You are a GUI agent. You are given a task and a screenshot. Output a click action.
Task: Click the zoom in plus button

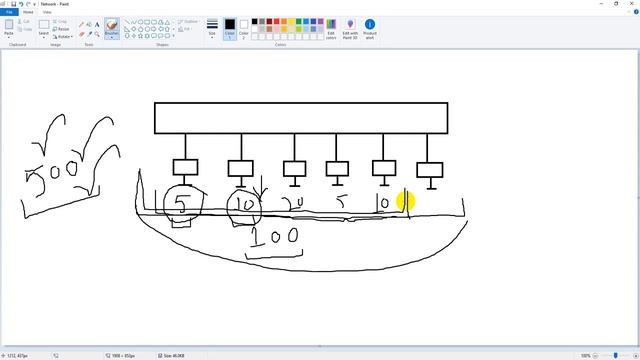point(636,356)
